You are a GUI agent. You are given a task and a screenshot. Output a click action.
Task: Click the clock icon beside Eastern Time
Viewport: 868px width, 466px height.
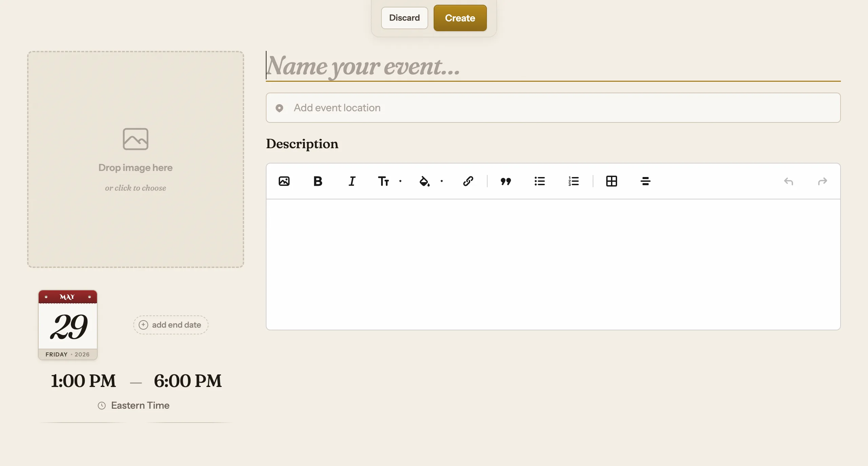pyautogui.click(x=102, y=406)
